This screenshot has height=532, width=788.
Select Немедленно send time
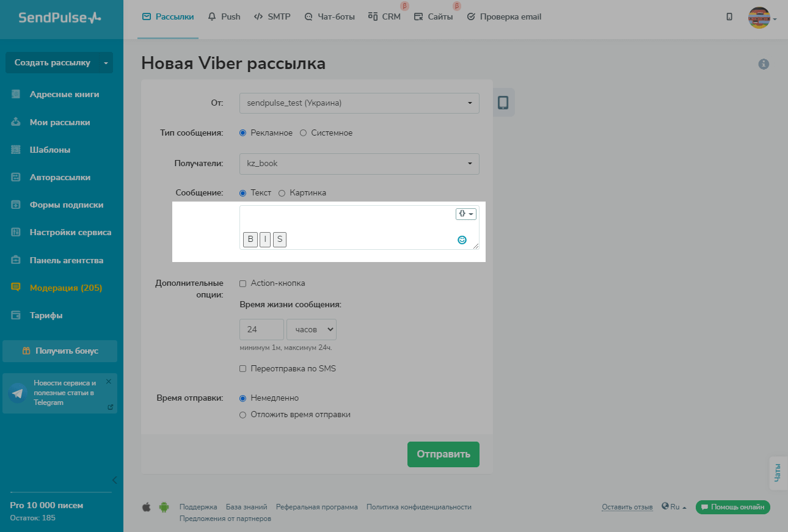click(x=243, y=398)
